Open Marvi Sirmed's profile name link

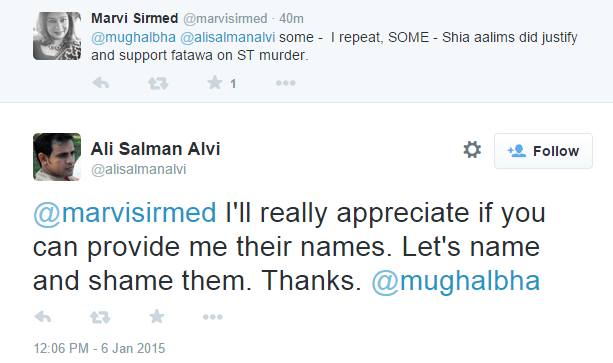(x=134, y=18)
